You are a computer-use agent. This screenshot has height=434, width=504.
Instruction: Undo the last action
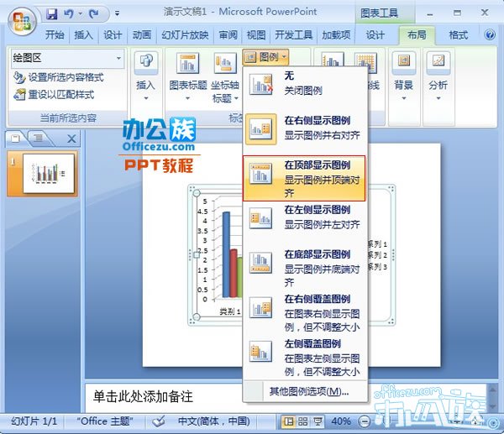[69, 13]
